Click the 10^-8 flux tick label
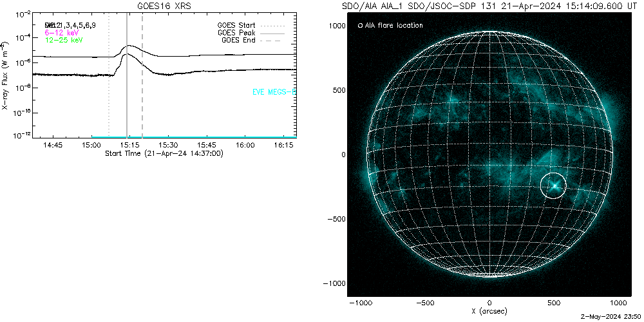The width and height of the screenshot is (644, 322). [x=22, y=87]
